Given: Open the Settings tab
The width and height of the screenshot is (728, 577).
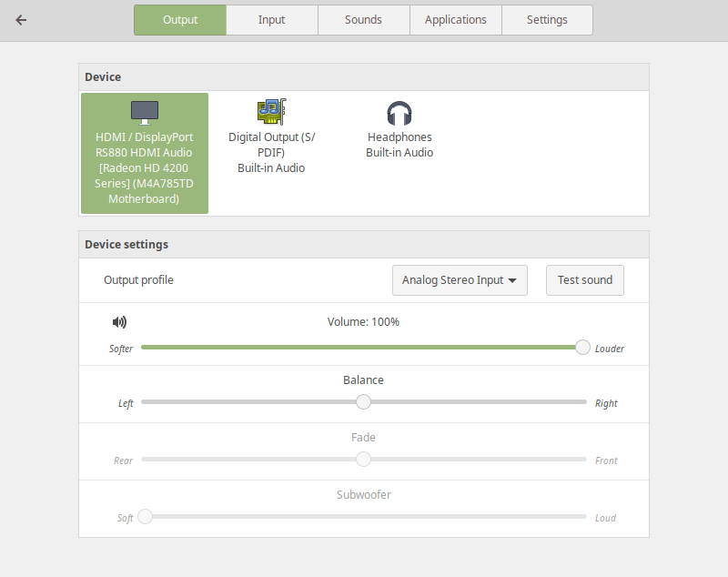Looking at the screenshot, I should click(x=547, y=20).
